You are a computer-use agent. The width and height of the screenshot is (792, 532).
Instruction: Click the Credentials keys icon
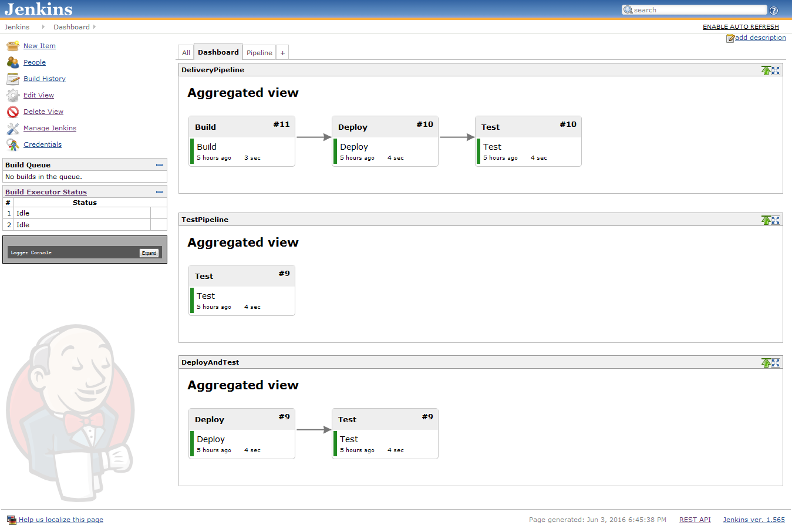pos(12,144)
